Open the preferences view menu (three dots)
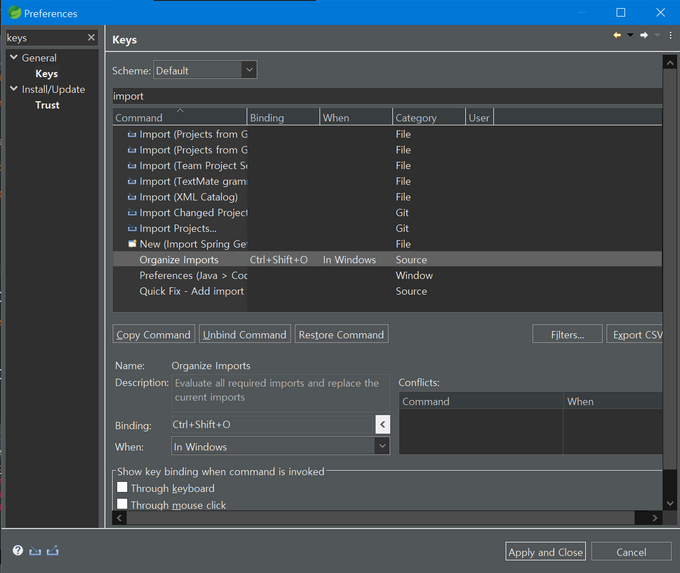 pos(670,36)
